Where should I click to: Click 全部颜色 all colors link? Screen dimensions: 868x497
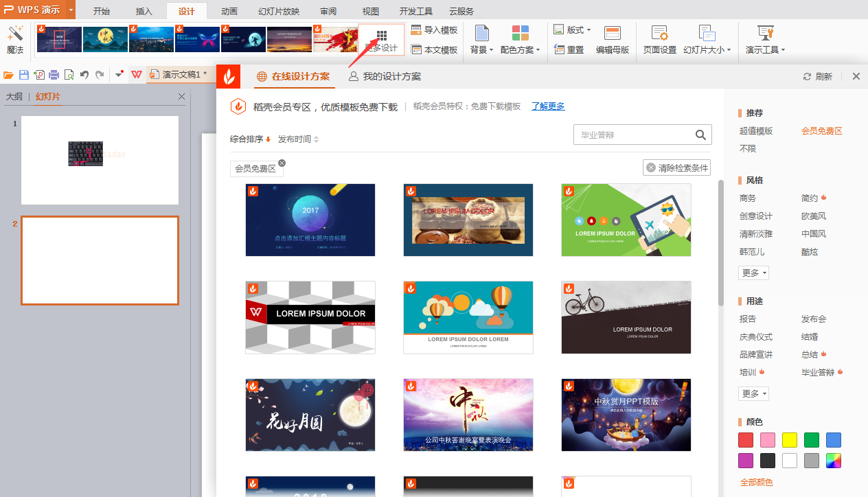point(756,482)
